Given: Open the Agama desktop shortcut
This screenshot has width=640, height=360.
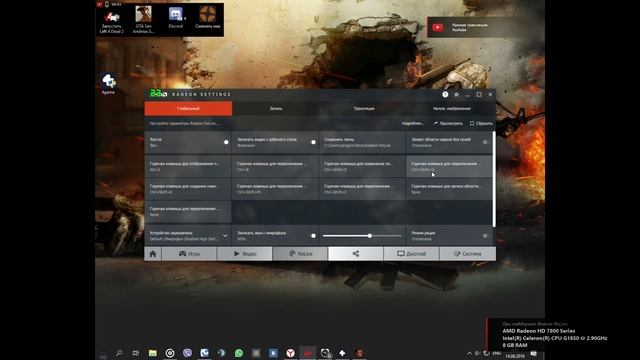Looking at the screenshot, I should coord(109,84).
